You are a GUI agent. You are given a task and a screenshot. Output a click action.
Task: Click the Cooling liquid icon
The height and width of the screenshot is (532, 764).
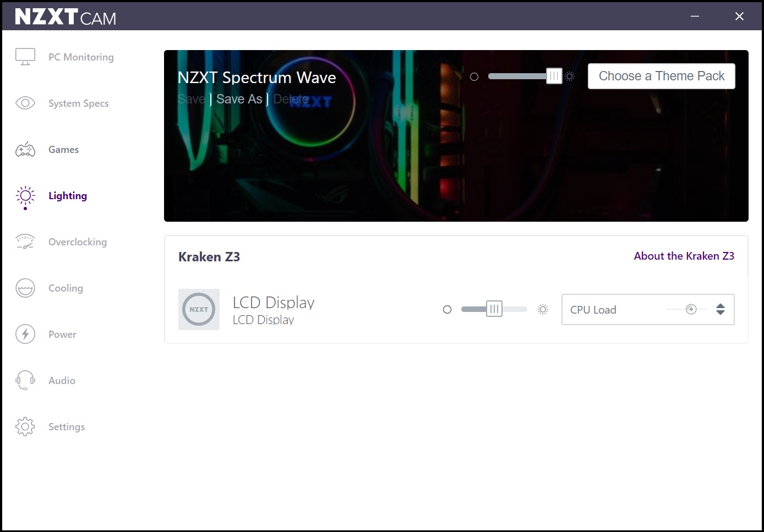pyautogui.click(x=25, y=288)
